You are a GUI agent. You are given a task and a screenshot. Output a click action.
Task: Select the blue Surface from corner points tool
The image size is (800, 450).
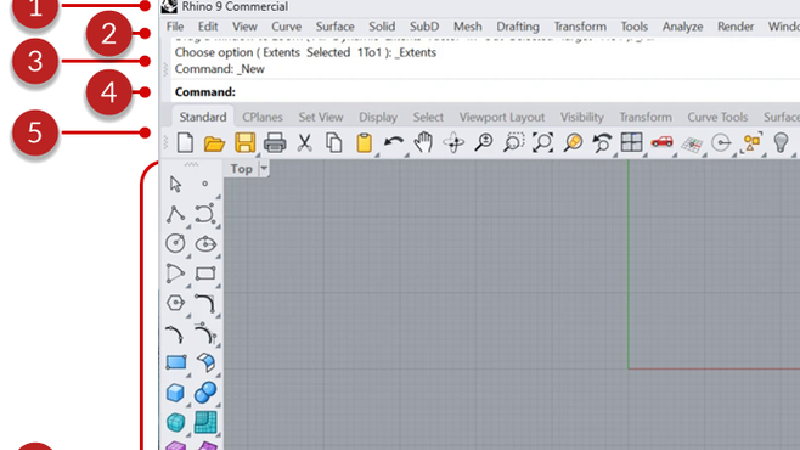coord(176,363)
